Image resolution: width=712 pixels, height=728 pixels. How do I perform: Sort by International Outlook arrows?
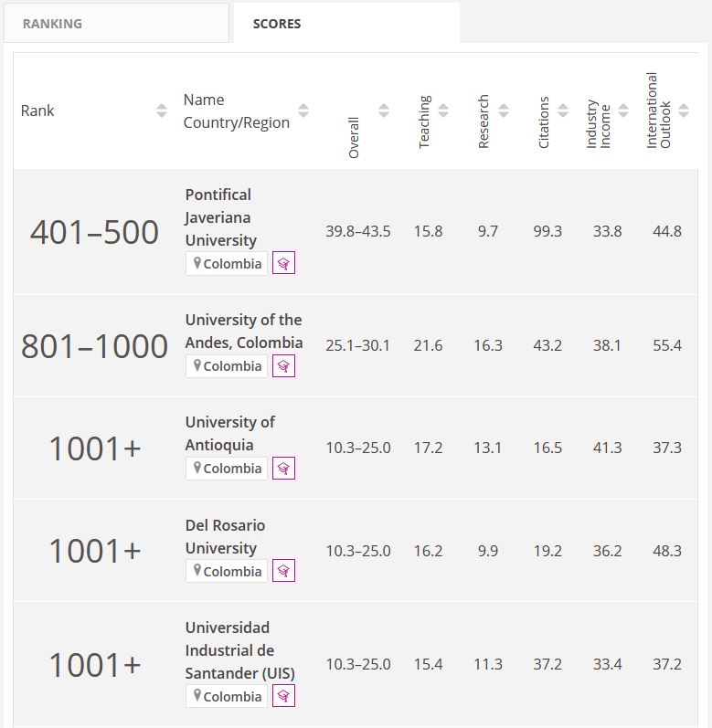[x=683, y=111]
